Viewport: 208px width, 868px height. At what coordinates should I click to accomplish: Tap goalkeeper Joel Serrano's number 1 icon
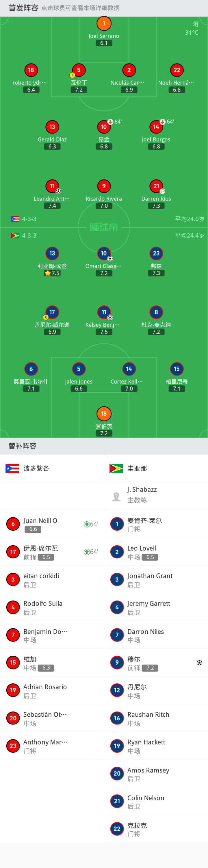[104, 23]
